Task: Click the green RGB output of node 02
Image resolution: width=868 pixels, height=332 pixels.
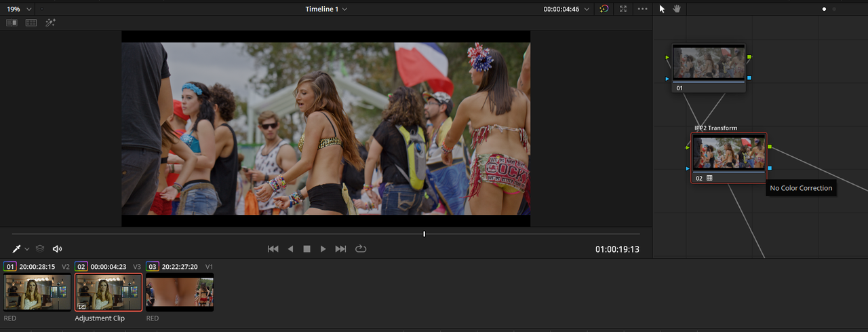Action: [x=770, y=147]
